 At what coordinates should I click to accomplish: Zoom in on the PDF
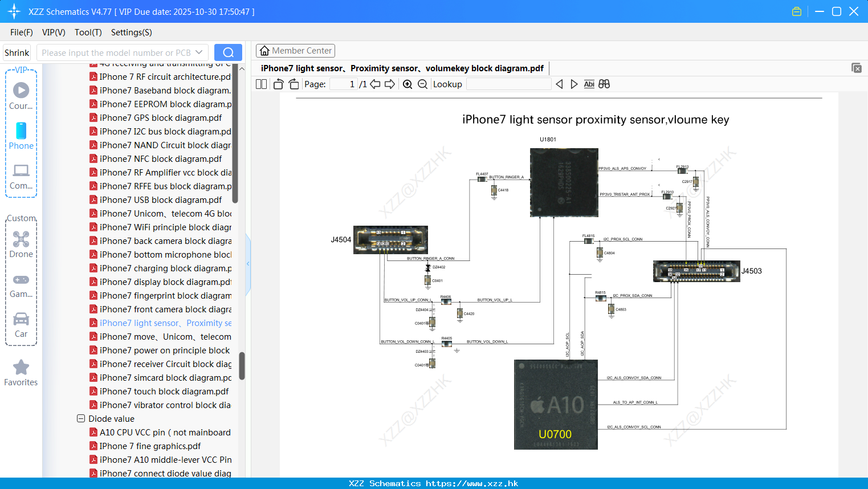407,84
